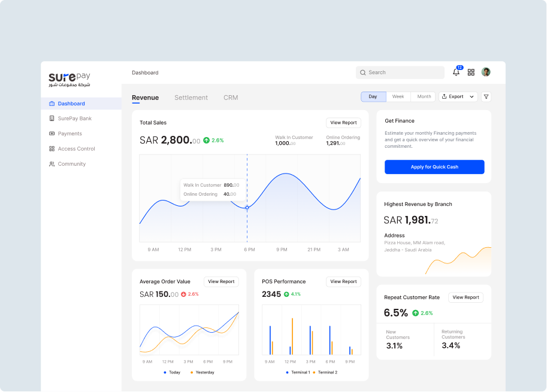Click the SurePay logo
The width and height of the screenshot is (547, 392).
(x=69, y=80)
